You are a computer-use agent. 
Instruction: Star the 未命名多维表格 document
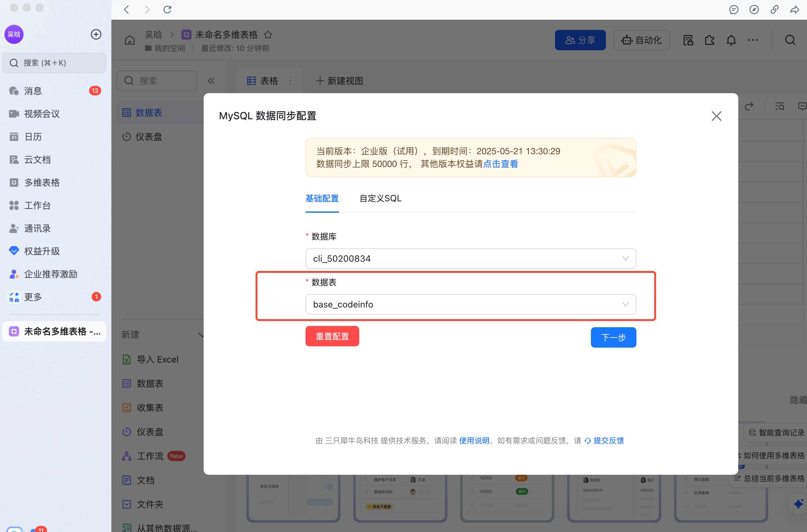coord(268,35)
